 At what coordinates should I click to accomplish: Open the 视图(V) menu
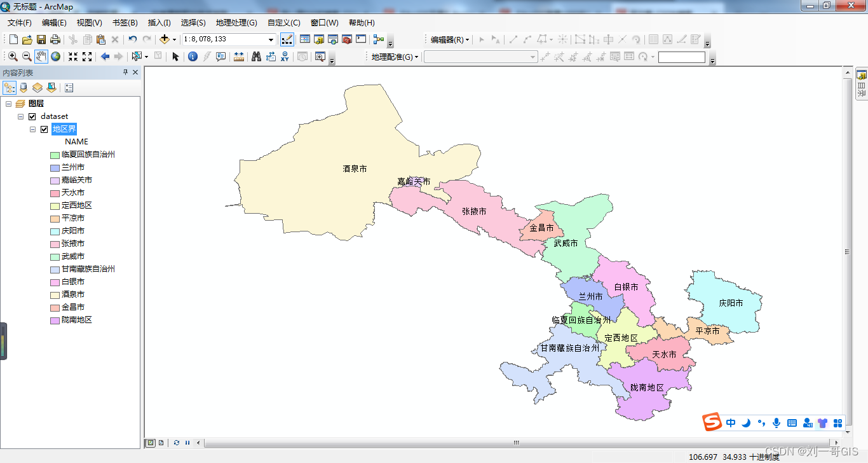[89, 23]
